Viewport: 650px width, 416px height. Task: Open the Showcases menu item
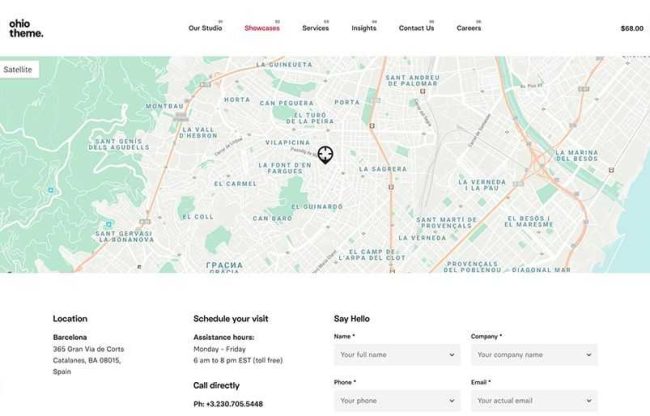pos(262,28)
